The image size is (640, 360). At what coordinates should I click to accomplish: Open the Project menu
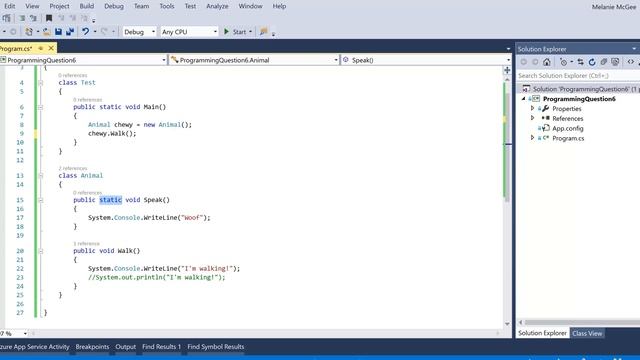pyautogui.click(x=59, y=6)
